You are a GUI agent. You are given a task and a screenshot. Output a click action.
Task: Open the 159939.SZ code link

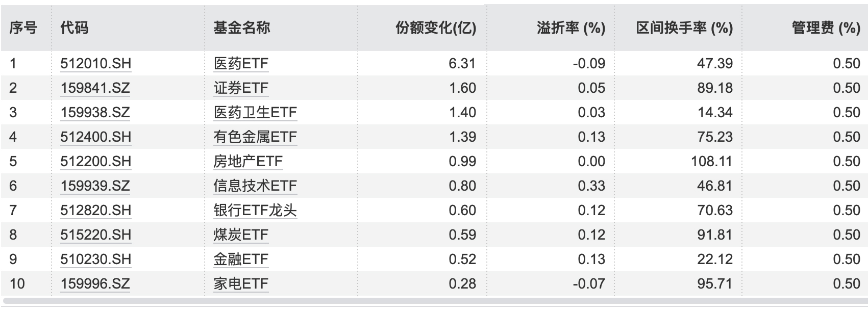95,186
